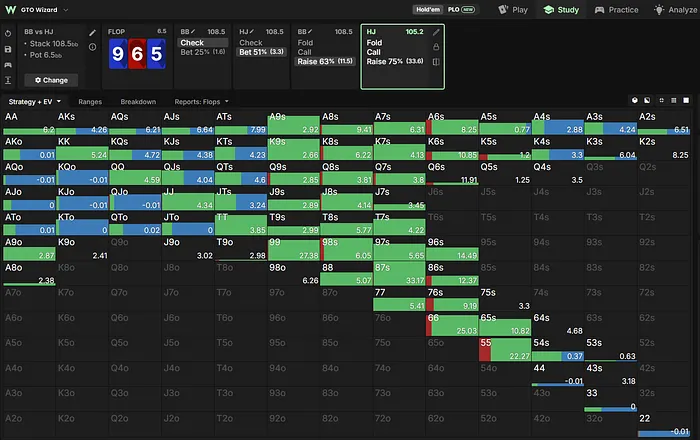
Task: Expand the Reports: Flops dropdown
Action: click(x=201, y=102)
